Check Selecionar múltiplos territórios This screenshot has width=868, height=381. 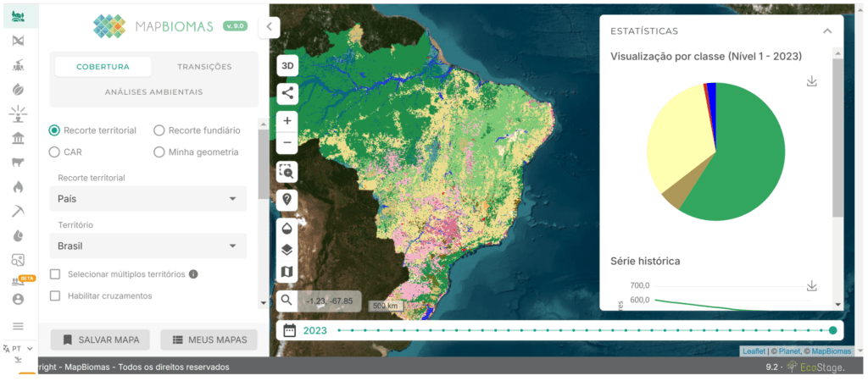click(x=55, y=273)
